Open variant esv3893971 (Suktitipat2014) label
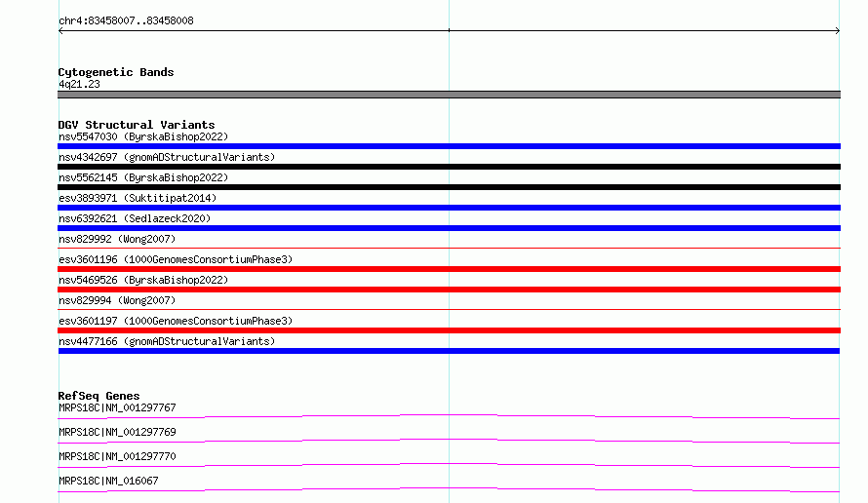The width and height of the screenshot is (868, 503). 138,198
